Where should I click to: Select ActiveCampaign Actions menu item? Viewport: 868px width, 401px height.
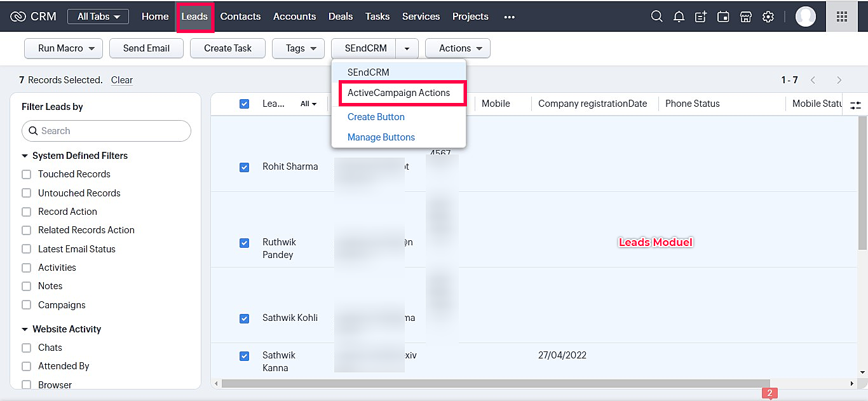(x=399, y=93)
